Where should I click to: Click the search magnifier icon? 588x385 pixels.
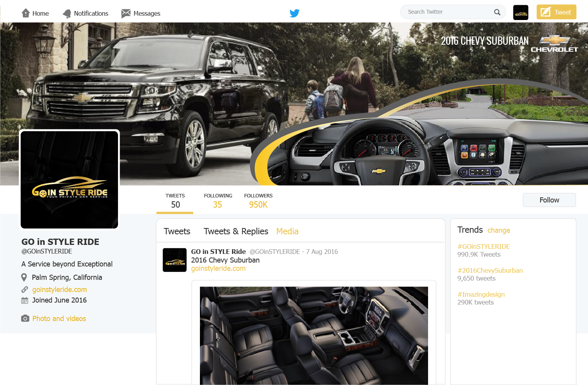(497, 12)
